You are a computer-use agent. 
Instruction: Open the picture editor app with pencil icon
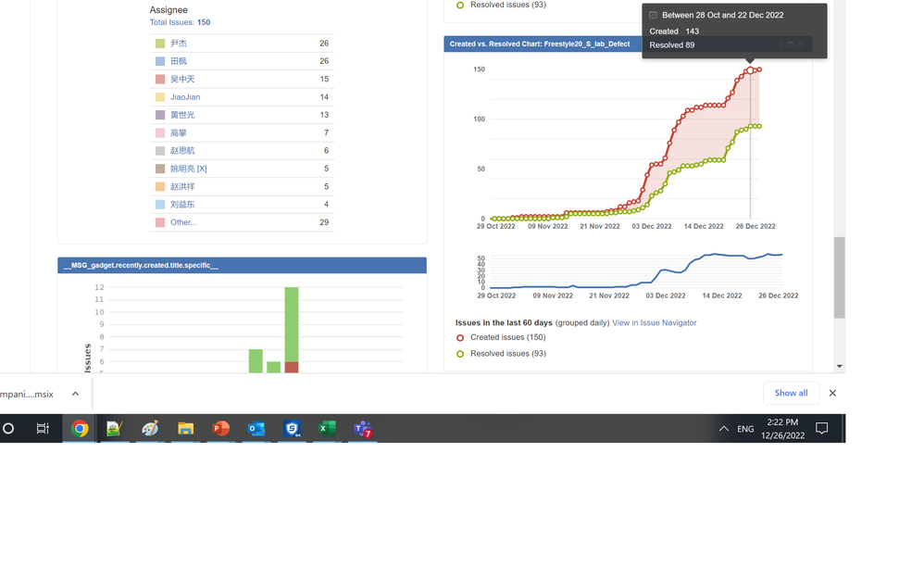pyautogui.click(x=114, y=429)
